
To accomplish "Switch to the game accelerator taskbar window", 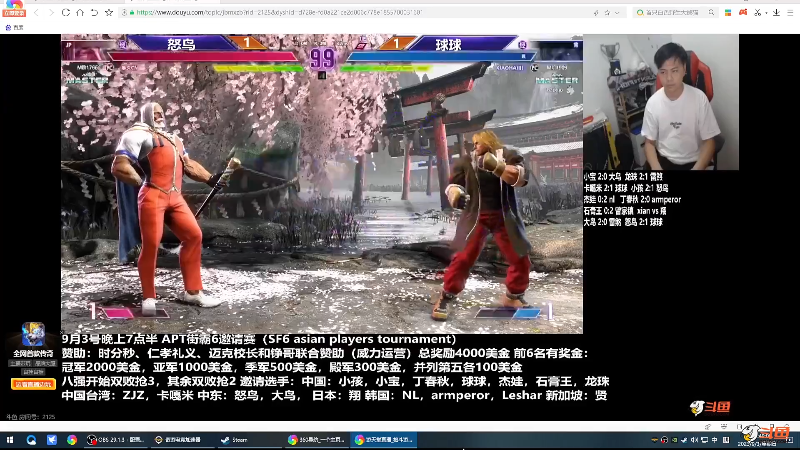I will pos(182,440).
